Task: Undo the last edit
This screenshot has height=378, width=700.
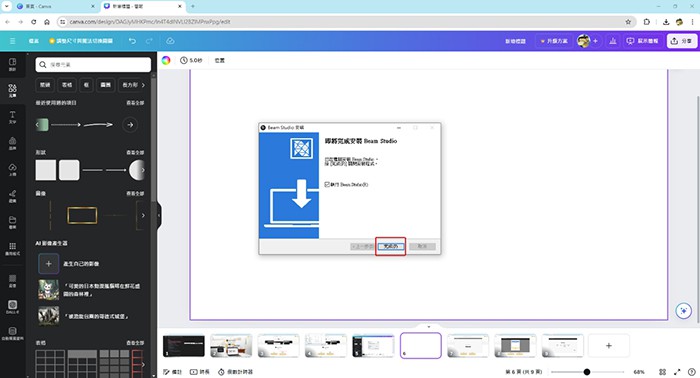Action: (132, 41)
